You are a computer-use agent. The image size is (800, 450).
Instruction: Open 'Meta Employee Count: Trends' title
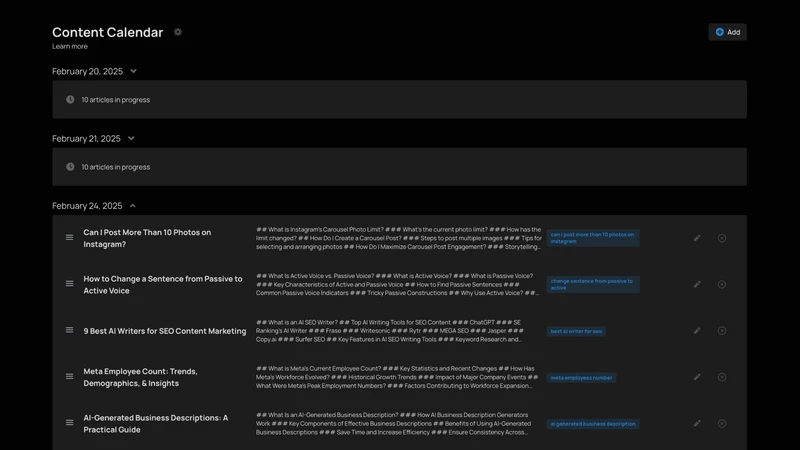140,378
